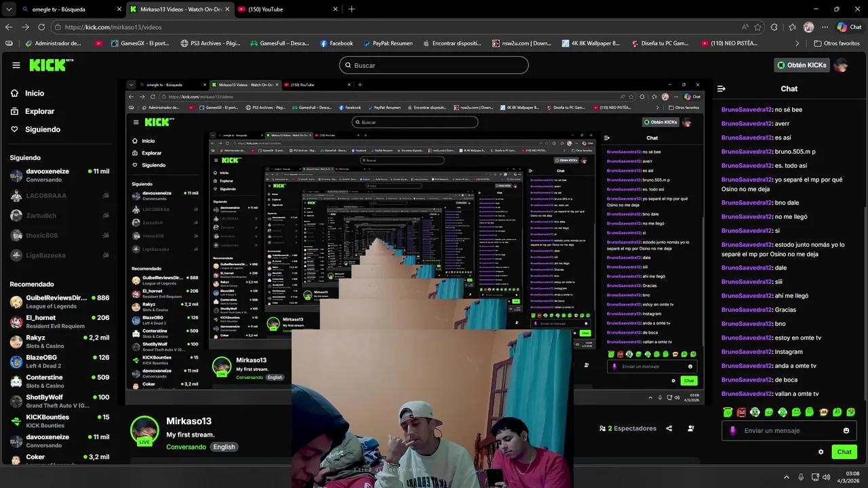Image resolution: width=868 pixels, height=488 pixels.
Task: Open taskbar volume speaker icon
Action: click(826, 477)
